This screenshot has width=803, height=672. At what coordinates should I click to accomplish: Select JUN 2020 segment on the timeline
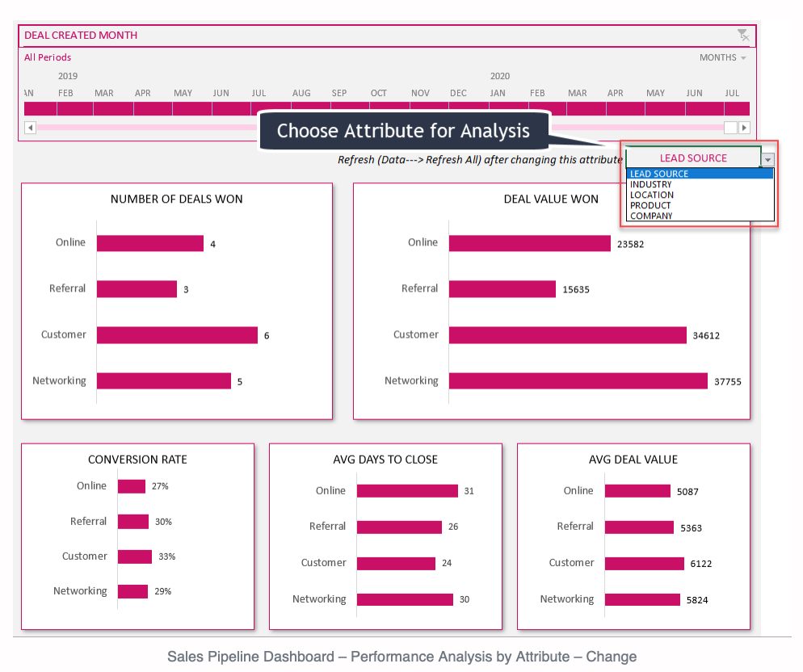tap(704, 108)
